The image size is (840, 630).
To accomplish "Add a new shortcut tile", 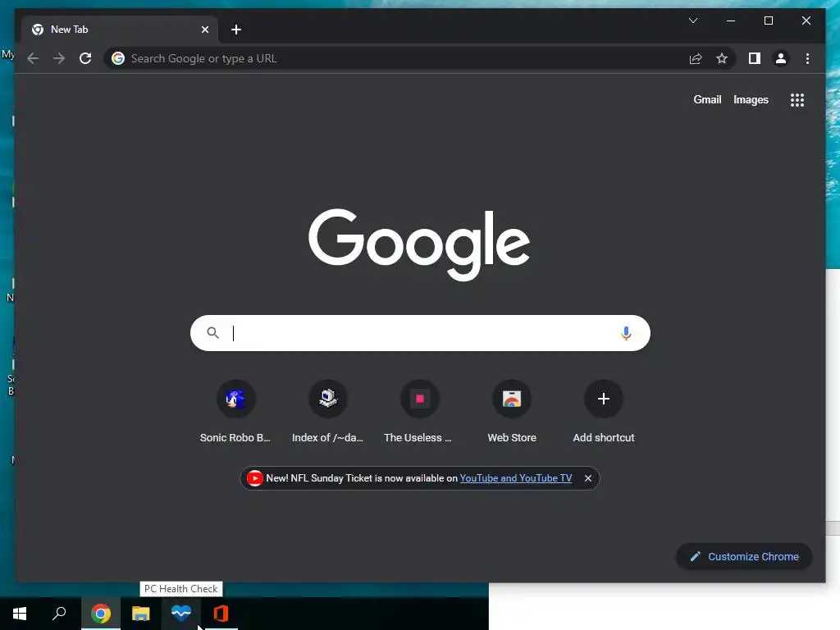I will (x=604, y=412).
